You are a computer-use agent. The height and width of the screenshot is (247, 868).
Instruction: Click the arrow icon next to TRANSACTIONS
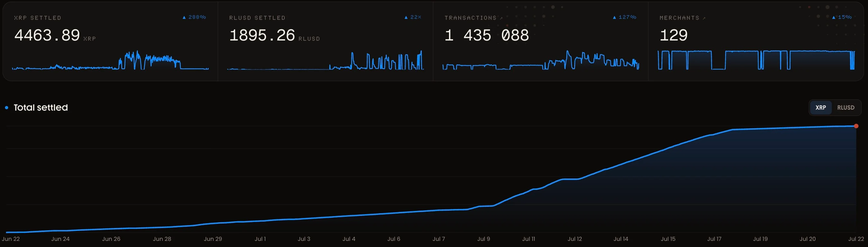(x=501, y=18)
